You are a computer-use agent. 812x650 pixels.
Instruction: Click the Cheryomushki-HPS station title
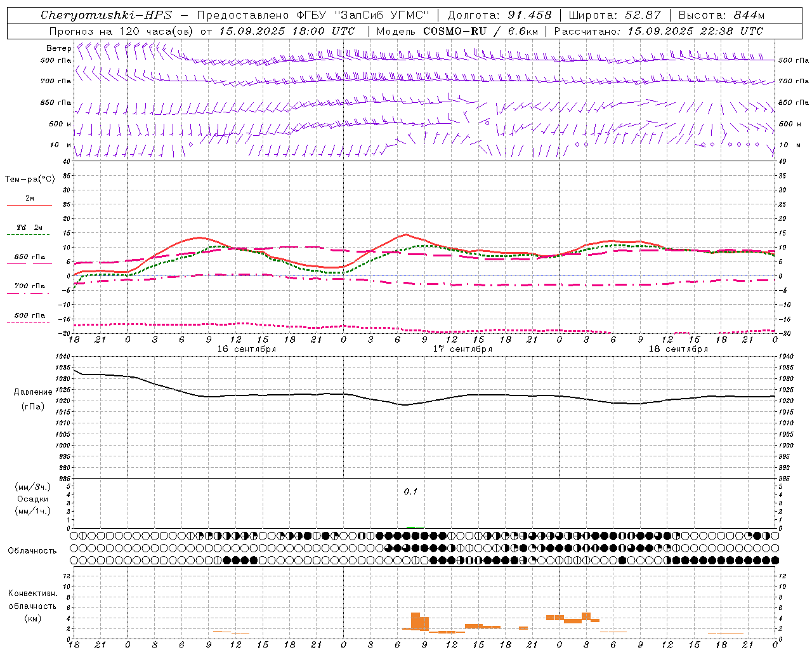tap(107, 15)
